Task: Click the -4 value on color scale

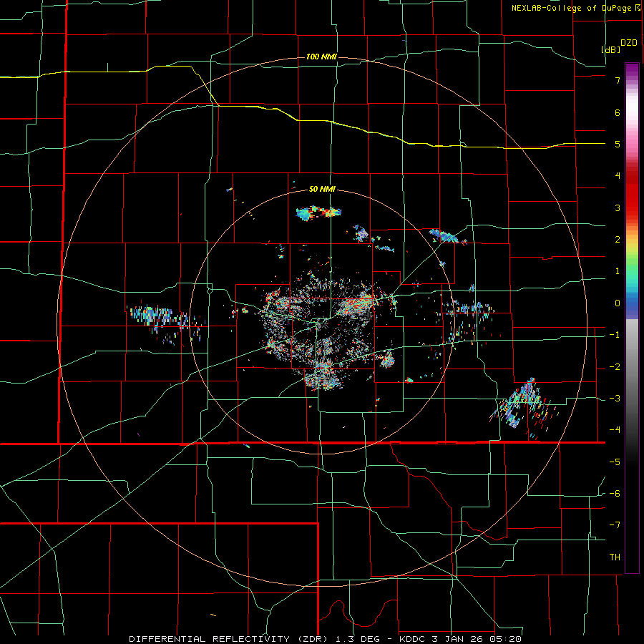Action: click(x=615, y=429)
